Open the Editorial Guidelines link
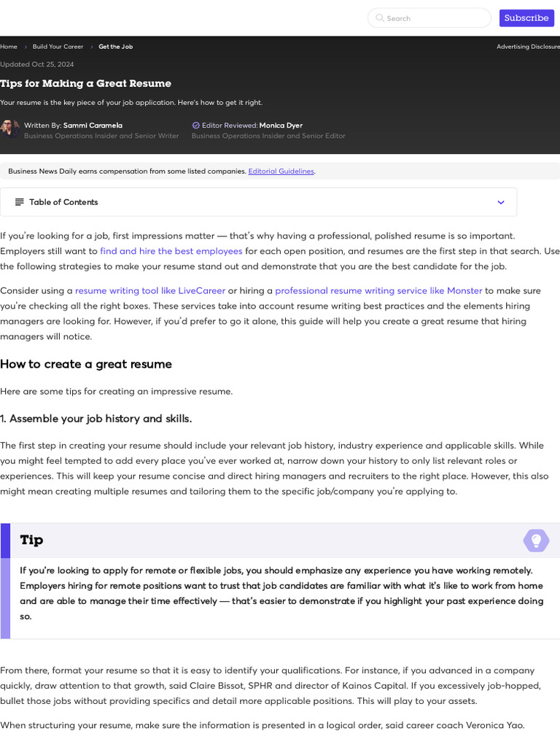 coord(281,171)
